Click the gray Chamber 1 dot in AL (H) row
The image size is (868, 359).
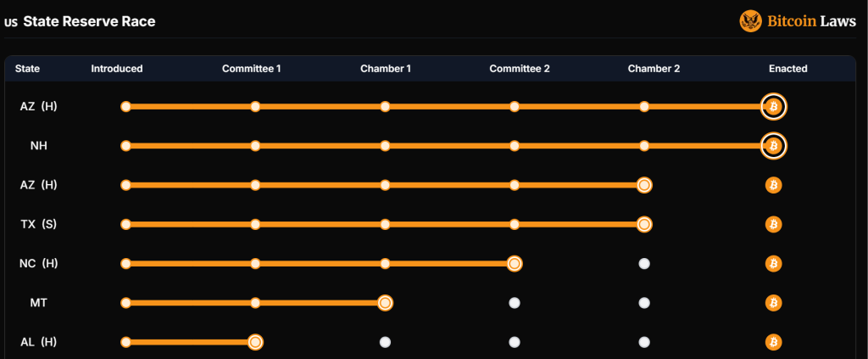point(385,342)
